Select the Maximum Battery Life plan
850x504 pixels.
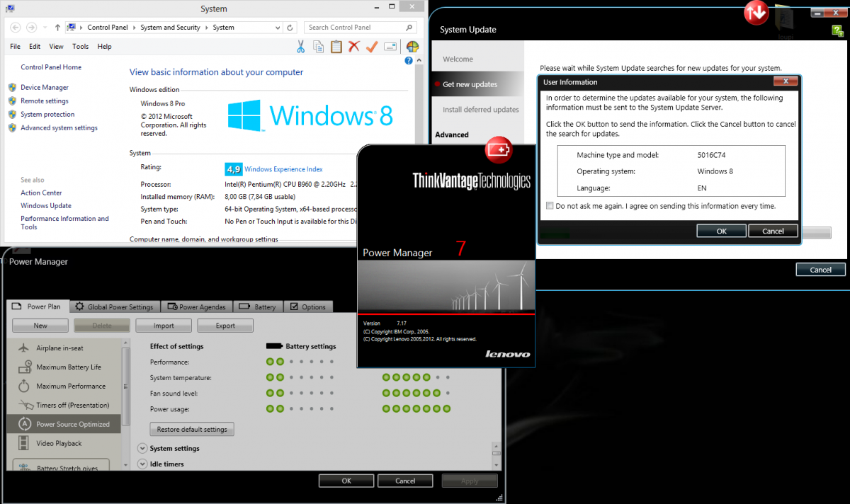click(x=64, y=367)
